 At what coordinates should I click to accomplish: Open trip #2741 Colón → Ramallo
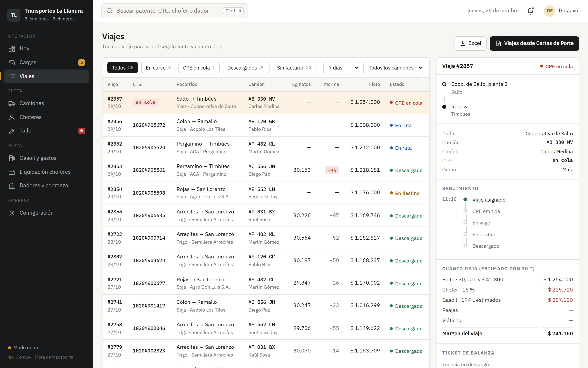[x=266, y=306]
